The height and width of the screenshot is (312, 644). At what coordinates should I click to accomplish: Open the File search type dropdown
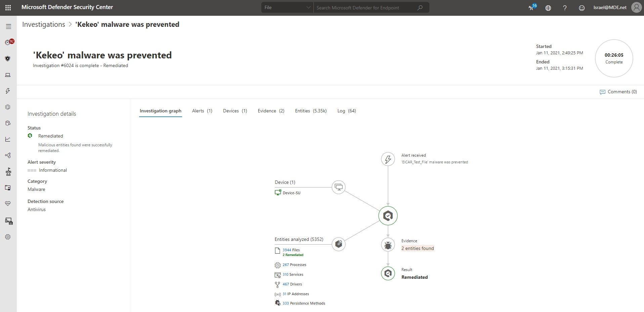pos(287,7)
